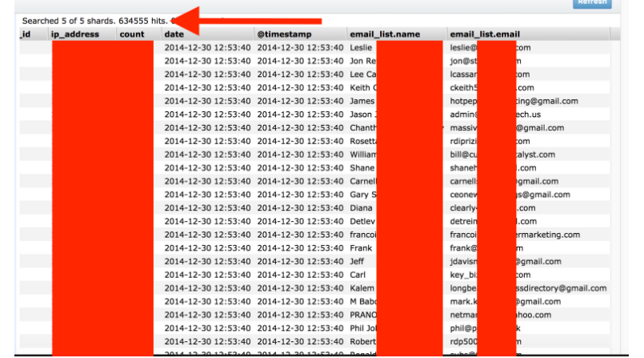
Task: Click the email cell starting 'bill@cu'
Action: [x=502, y=155]
